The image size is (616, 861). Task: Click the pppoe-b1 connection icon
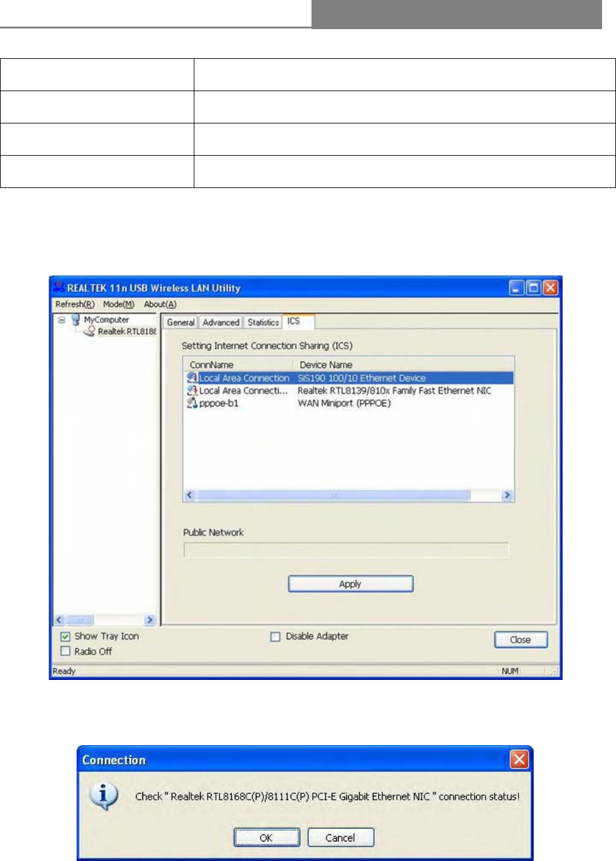192,403
